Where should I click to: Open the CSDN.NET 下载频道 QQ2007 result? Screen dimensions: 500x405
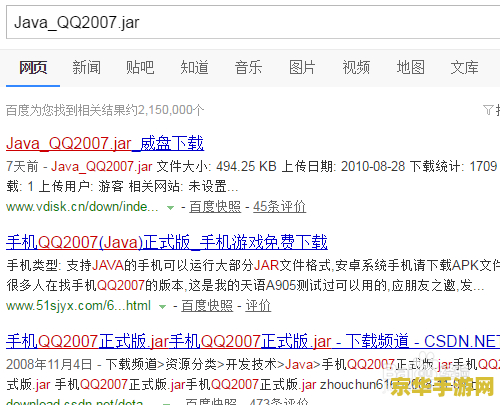coord(253,341)
